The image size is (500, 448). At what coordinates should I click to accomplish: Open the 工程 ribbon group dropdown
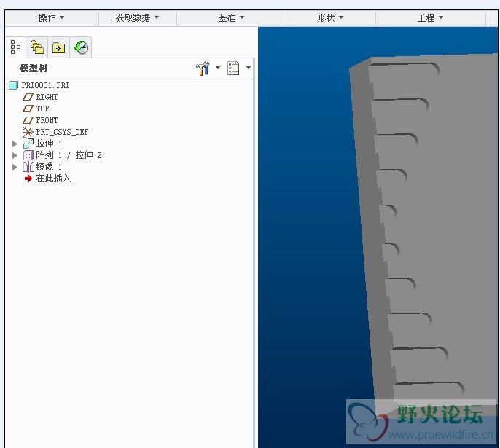point(430,17)
